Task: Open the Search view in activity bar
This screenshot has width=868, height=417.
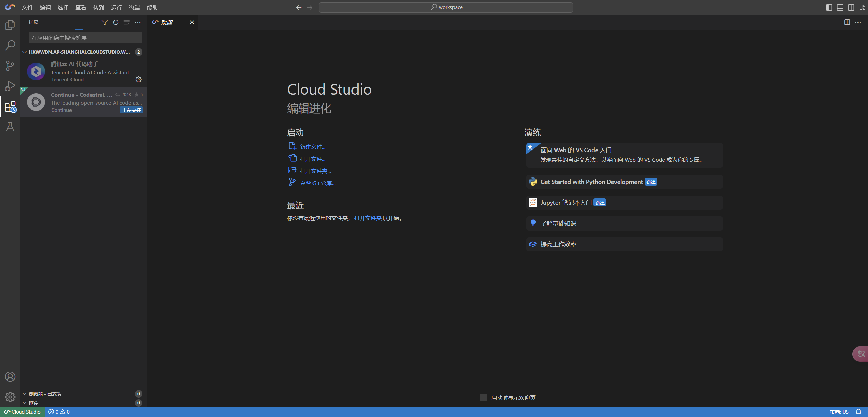Action: pyautogui.click(x=10, y=45)
